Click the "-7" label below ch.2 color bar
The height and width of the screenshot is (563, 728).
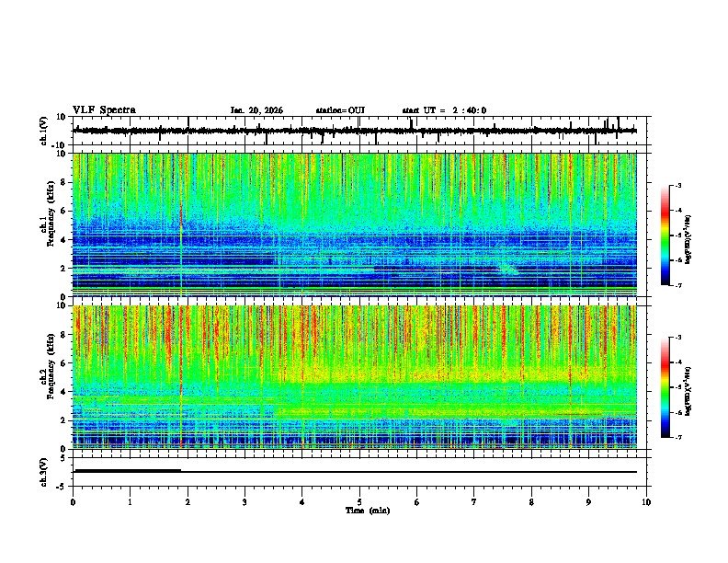click(x=677, y=437)
